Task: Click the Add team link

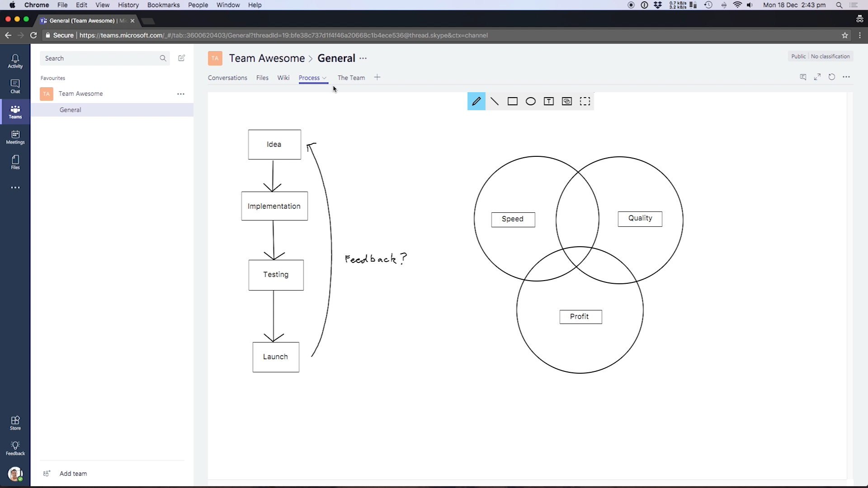Action: tap(73, 474)
